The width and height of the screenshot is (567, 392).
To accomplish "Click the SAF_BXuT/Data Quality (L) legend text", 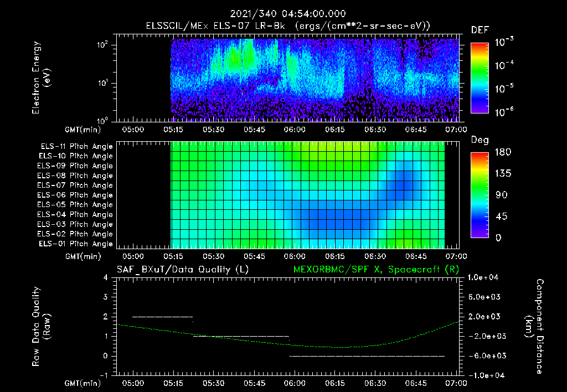I will click(x=183, y=270).
